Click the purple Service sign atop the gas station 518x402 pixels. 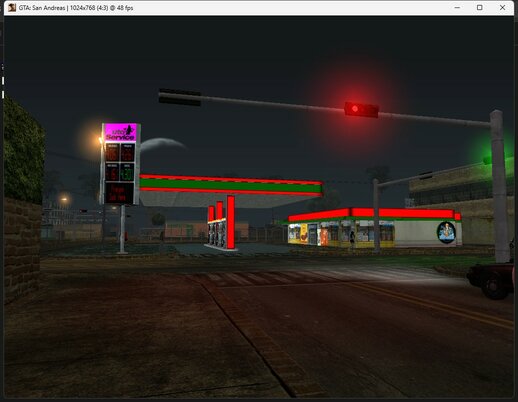120,132
